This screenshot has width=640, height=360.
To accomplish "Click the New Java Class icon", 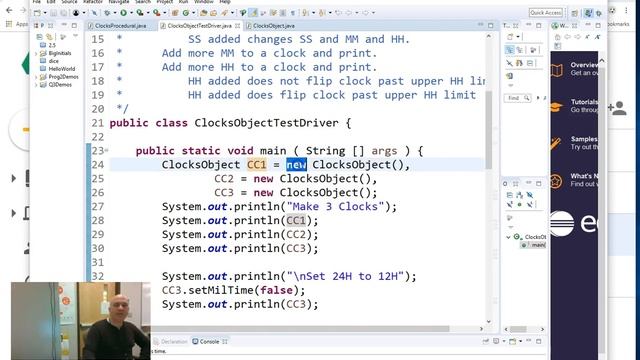I will coord(186,13).
